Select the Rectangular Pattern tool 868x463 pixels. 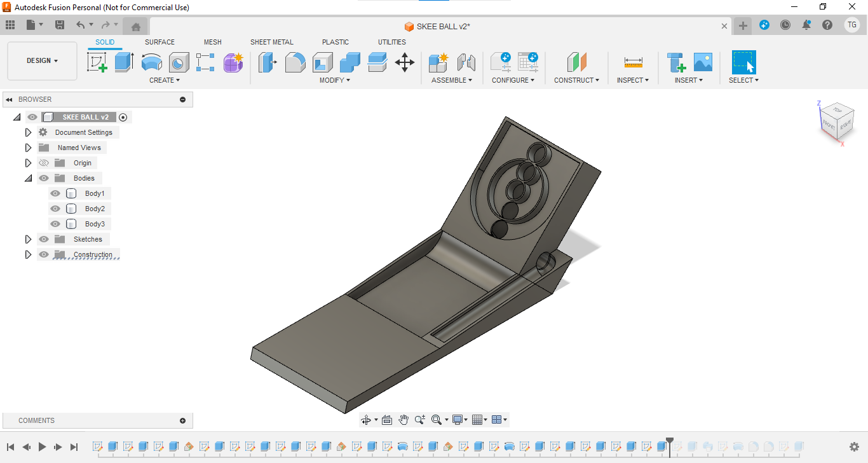point(205,62)
